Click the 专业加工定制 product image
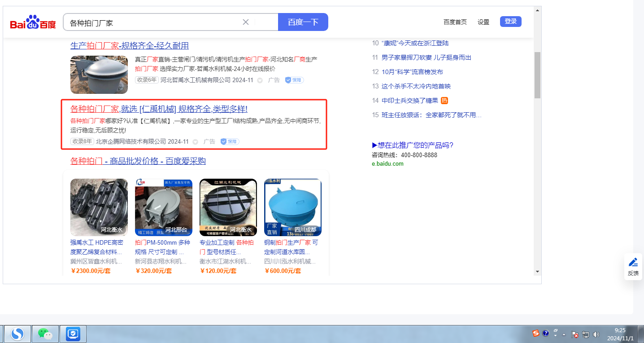The width and height of the screenshot is (644, 343). tap(228, 207)
